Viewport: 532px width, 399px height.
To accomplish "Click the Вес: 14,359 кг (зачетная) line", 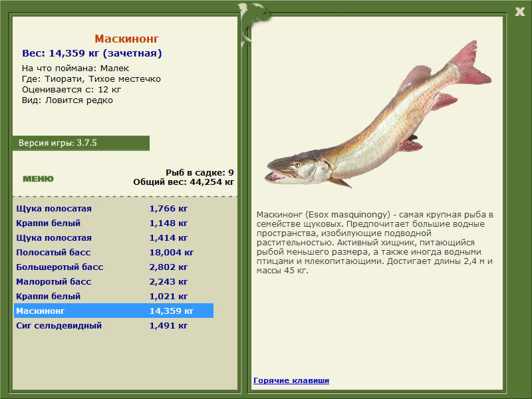I will pyautogui.click(x=92, y=53).
